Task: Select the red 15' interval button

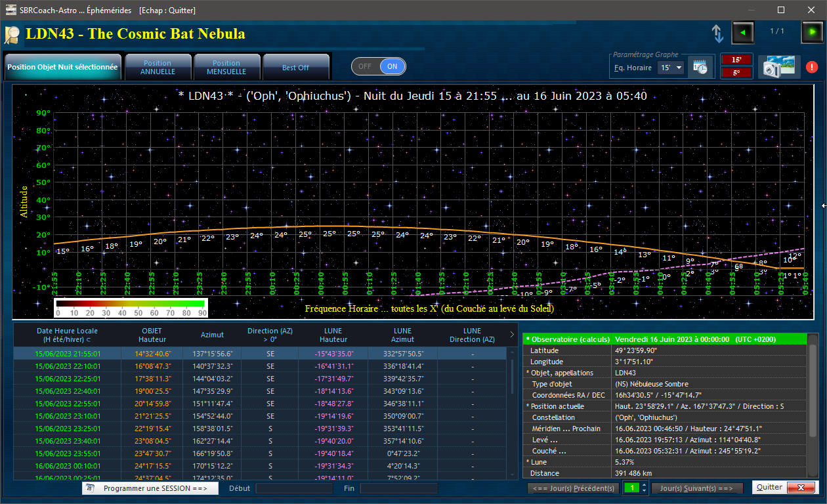Action: pos(736,60)
